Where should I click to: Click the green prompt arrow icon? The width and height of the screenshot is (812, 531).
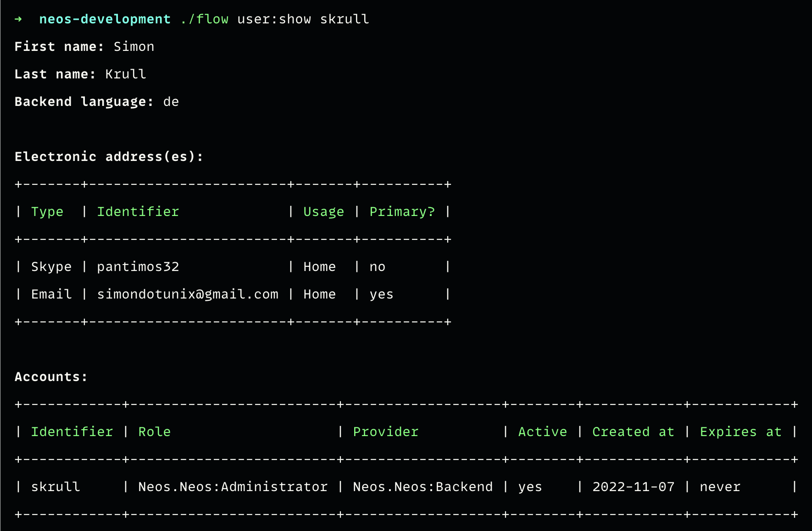click(18, 19)
